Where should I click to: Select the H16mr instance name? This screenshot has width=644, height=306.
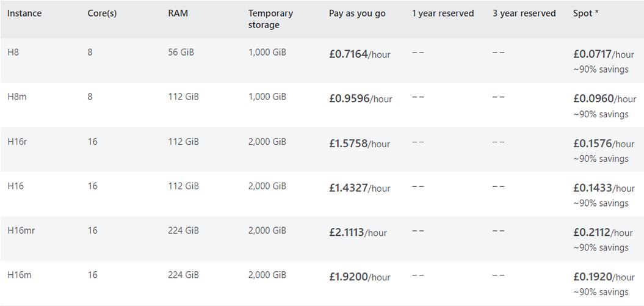coord(20,230)
